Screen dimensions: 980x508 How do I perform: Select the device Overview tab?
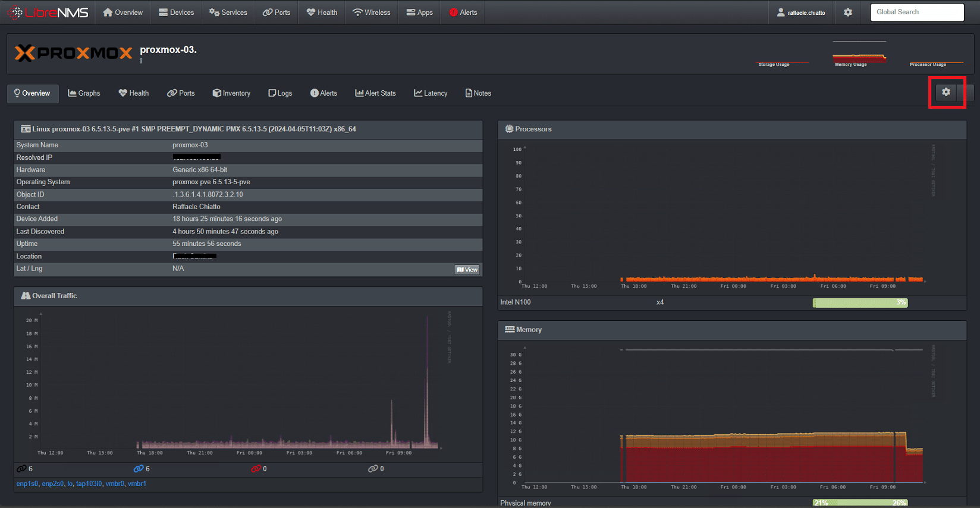click(x=33, y=93)
